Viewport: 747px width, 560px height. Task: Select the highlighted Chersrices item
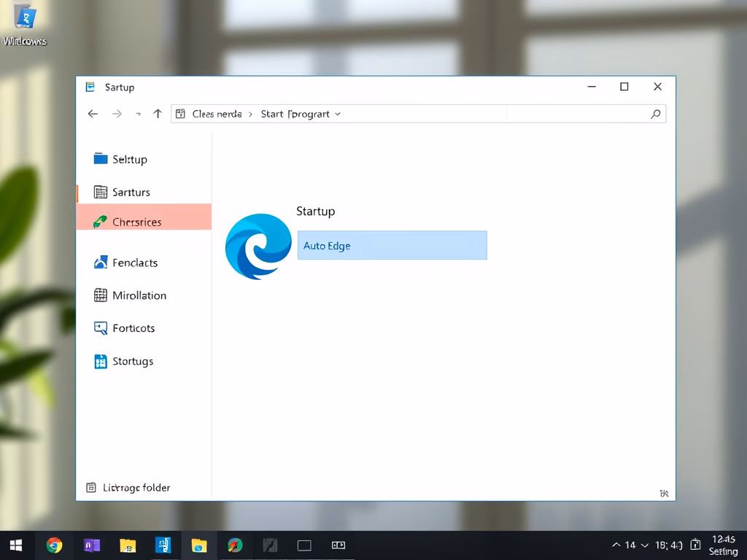point(144,217)
